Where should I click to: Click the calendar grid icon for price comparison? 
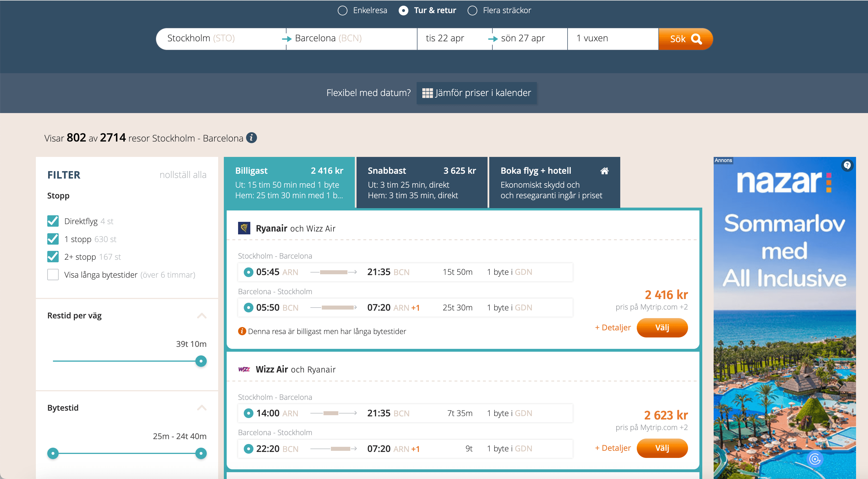coord(427,93)
